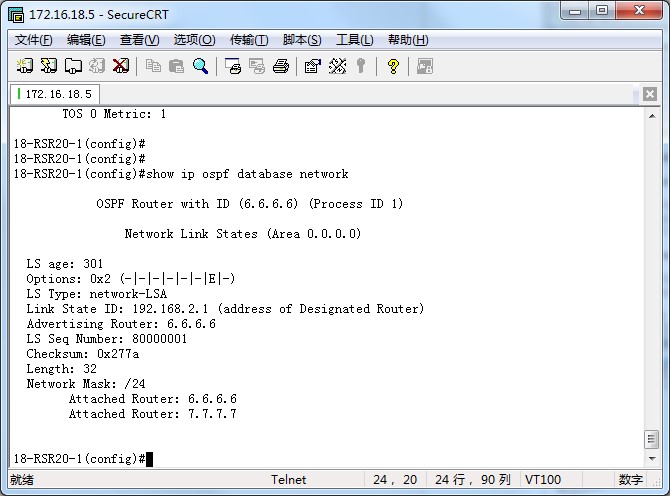Open the 文件(F) menu
This screenshot has width=670, height=496.
coord(33,40)
